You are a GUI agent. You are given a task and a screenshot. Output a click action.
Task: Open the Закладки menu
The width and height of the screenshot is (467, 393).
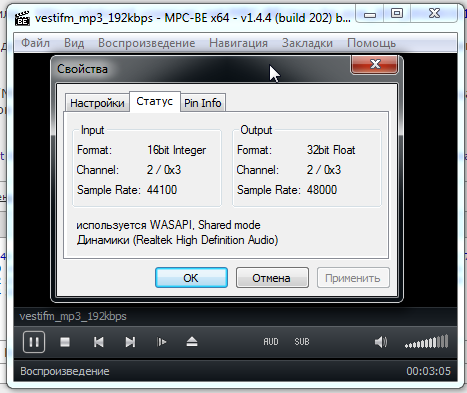[307, 43]
